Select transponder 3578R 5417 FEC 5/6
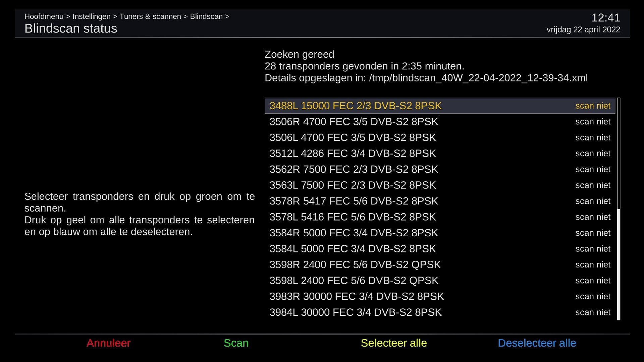Screen dimensions: 644x362 pyautogui.click(x=354, y=201)
